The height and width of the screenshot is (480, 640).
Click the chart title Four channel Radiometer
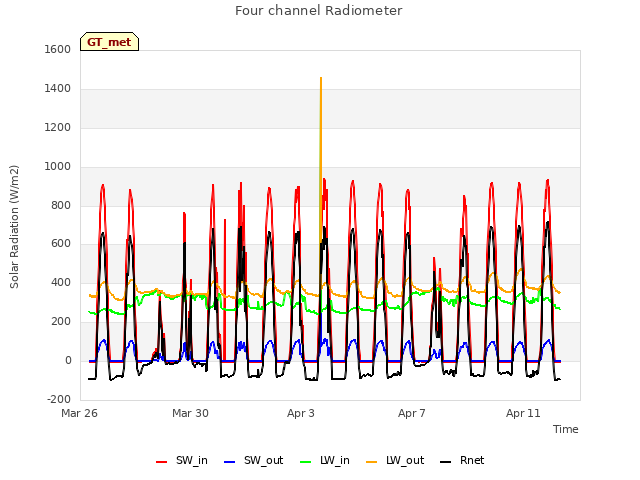[x=319, y=11]
